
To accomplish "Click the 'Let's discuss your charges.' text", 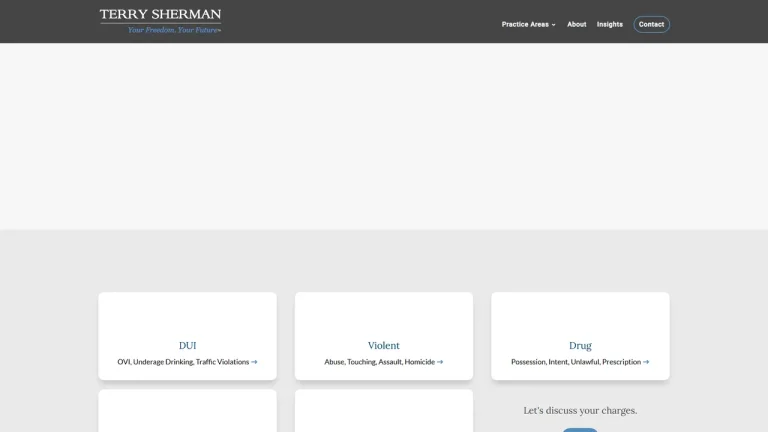I will 580,410.
